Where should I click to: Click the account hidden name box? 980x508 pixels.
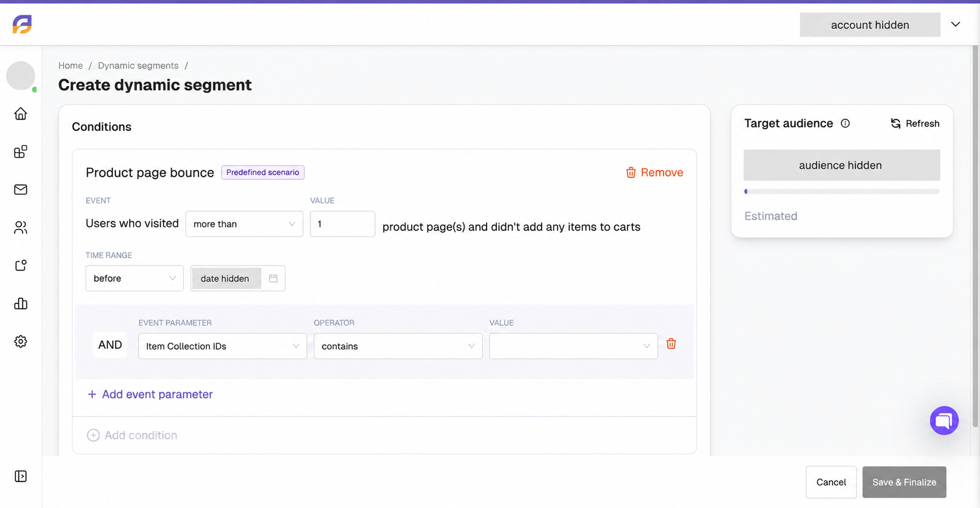pos(870,25)
